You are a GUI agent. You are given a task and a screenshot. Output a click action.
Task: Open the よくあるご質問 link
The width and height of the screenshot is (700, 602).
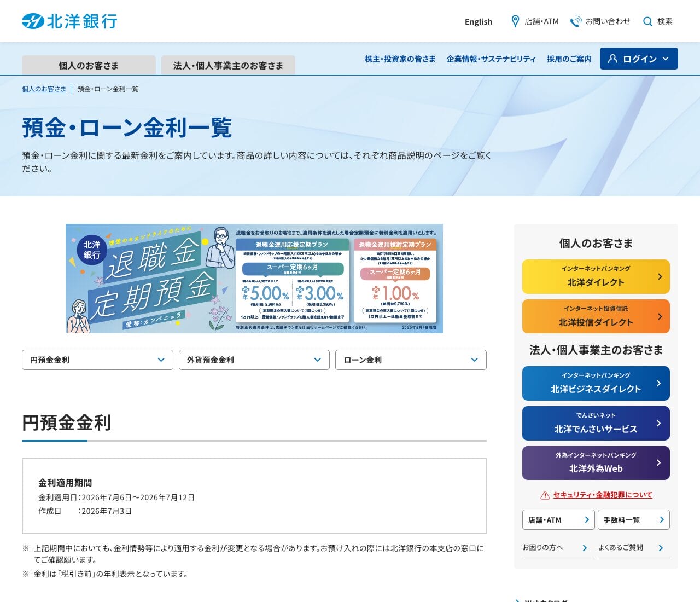634,548
